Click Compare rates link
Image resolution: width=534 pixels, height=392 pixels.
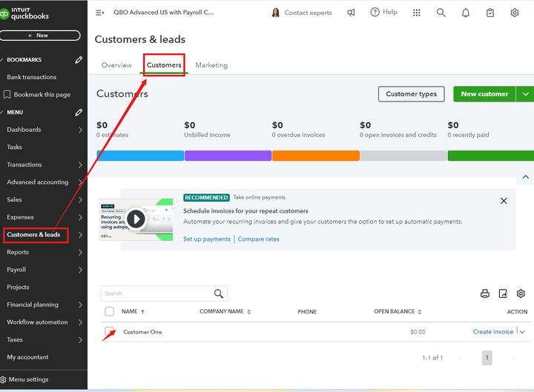[x=259, y=239]
